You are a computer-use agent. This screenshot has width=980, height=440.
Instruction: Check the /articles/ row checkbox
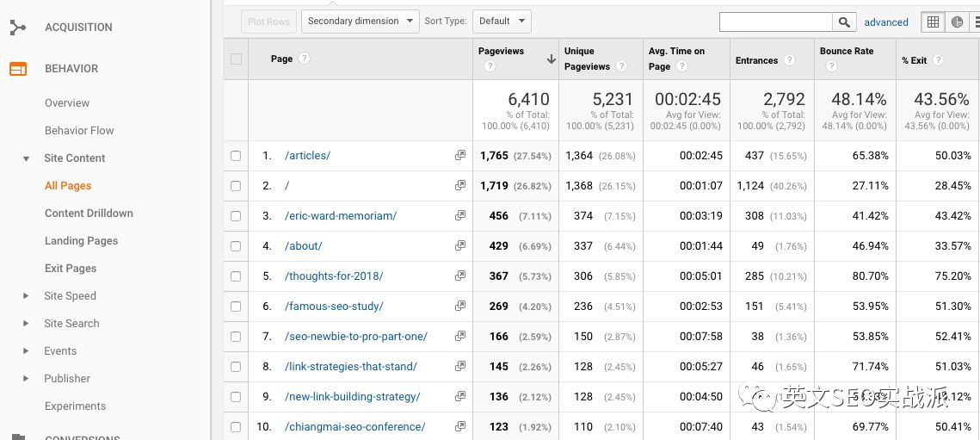pyautogui.click(x=236, y=156)
